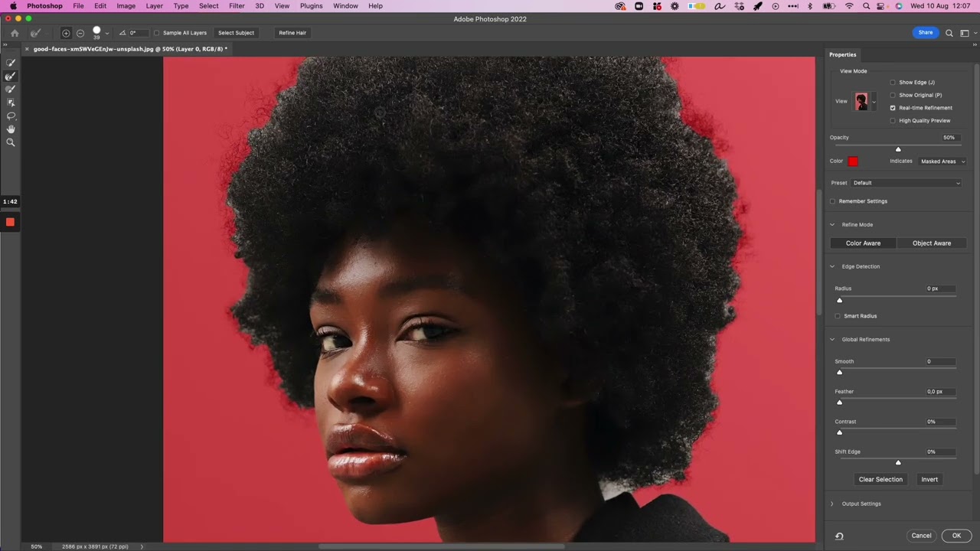The width and height of the screenshot is (980, 551).
Task: Click the workspace layout icon
Action: [x=965, y=33]
